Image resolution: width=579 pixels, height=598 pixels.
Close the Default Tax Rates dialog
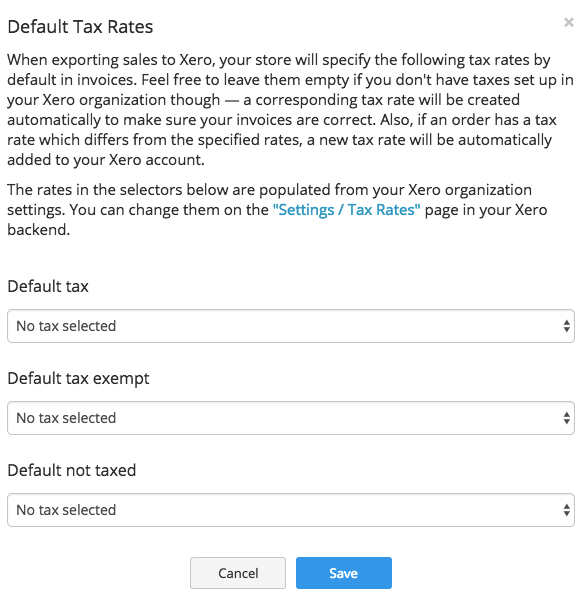pyautogui.click(x=569, y=23)
